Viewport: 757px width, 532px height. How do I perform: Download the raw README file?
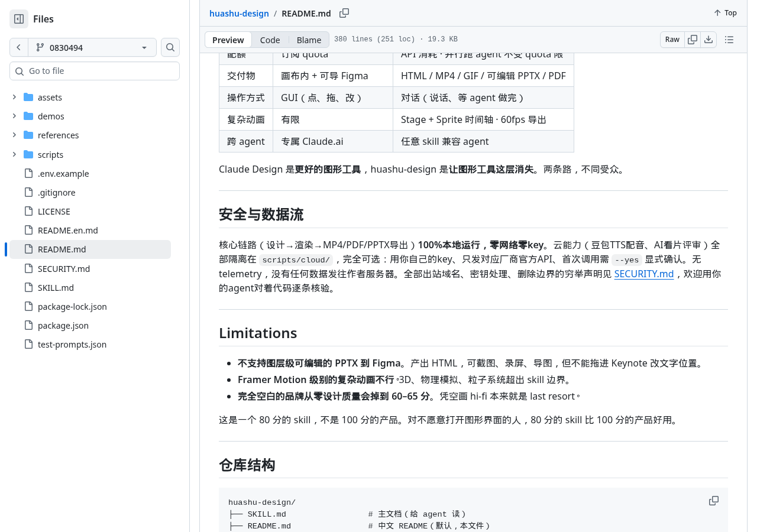click(x=709, y=40)
